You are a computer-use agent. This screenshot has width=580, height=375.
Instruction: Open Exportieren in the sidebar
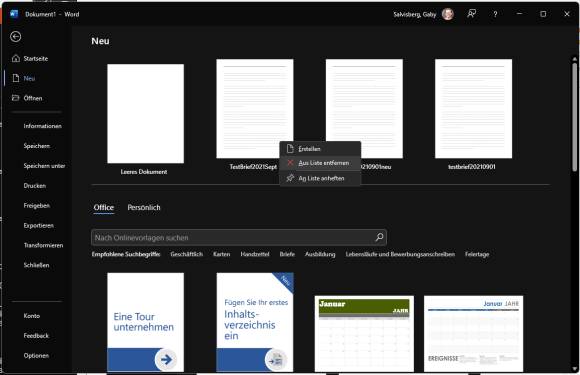click(38, 225)
